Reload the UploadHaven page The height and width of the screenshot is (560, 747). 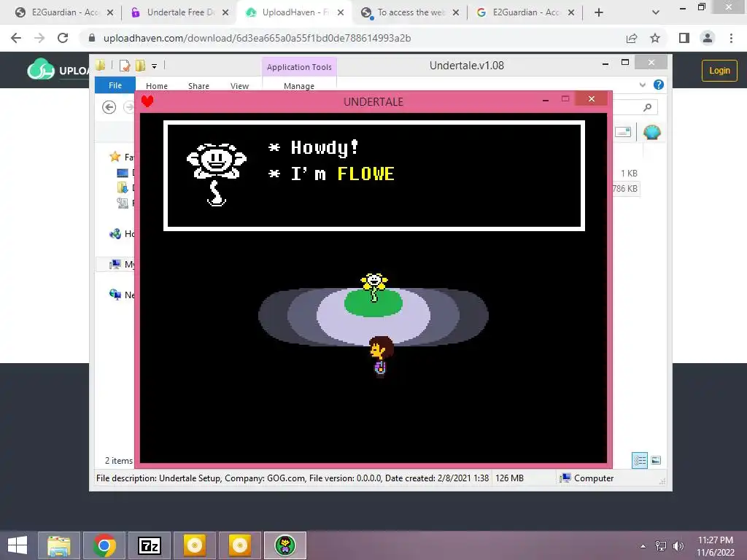(63, 38)
